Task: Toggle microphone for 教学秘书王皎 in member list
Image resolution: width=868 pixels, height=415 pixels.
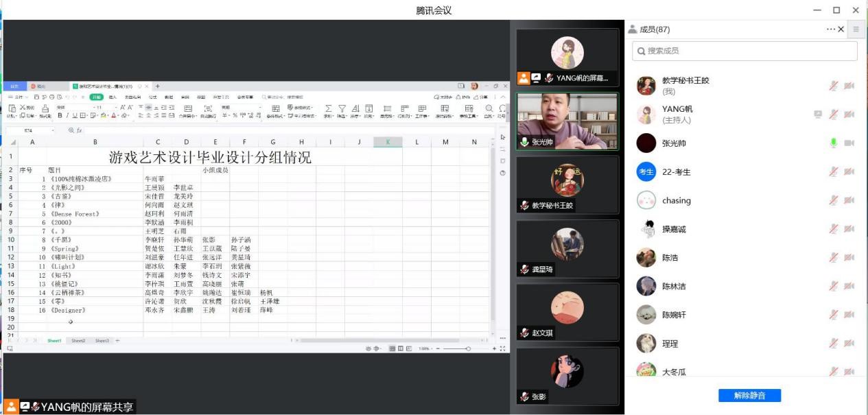Action: pos(833,86)
